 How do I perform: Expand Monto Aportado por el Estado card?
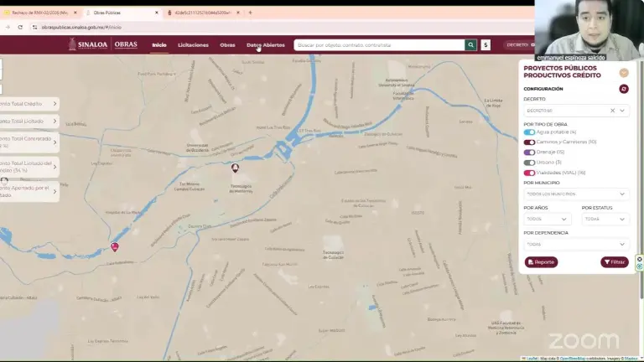click(29, 191)
